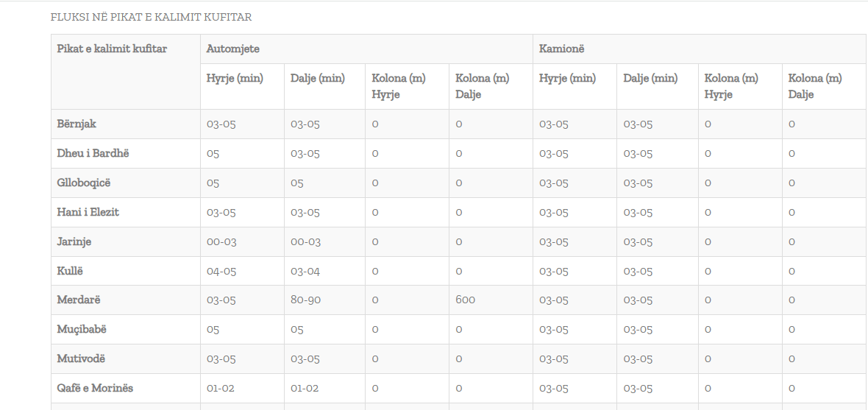This screenshot has height=410, width=868.
Task: Click the Kamionë column group header
Action: tap(561, 49)
